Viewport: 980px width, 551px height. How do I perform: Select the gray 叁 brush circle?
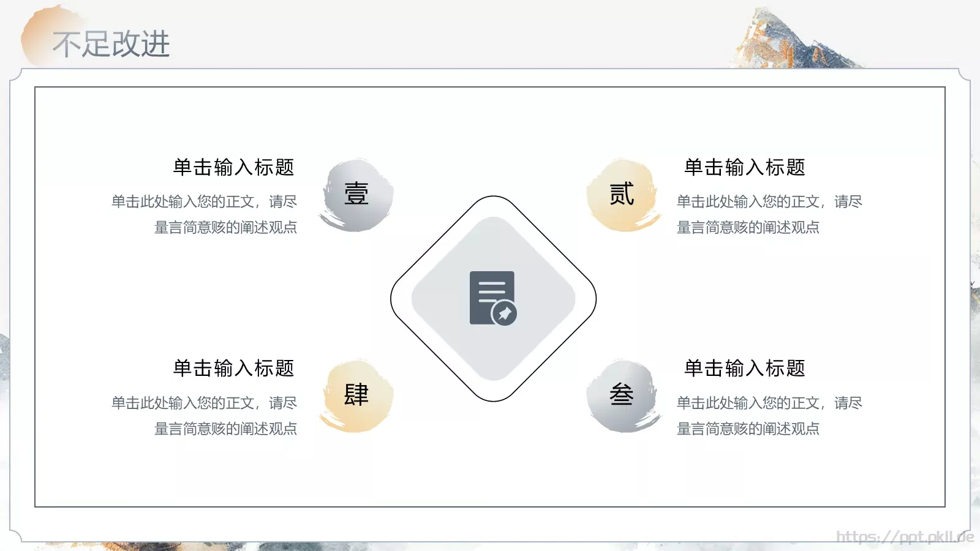624,396
